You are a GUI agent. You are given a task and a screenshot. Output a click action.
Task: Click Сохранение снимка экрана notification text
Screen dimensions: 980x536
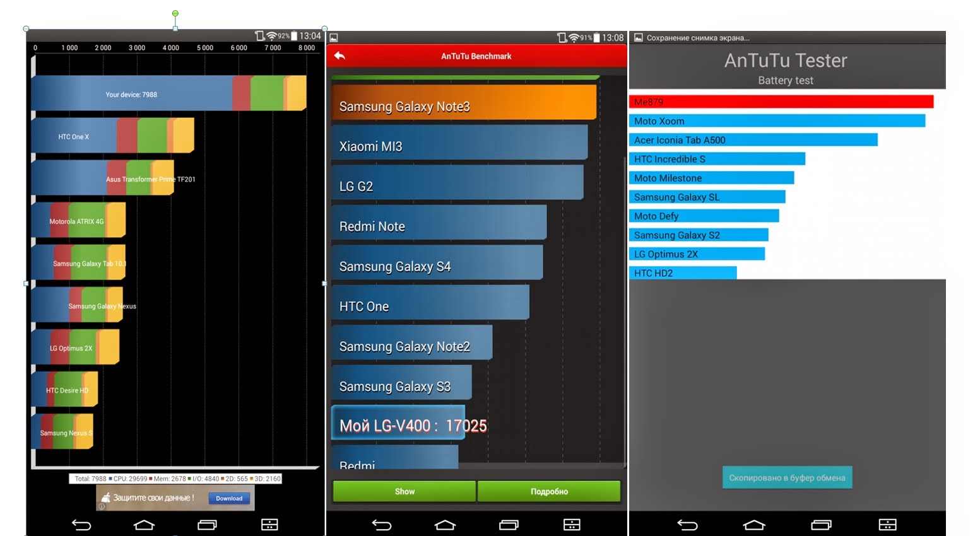698,38
